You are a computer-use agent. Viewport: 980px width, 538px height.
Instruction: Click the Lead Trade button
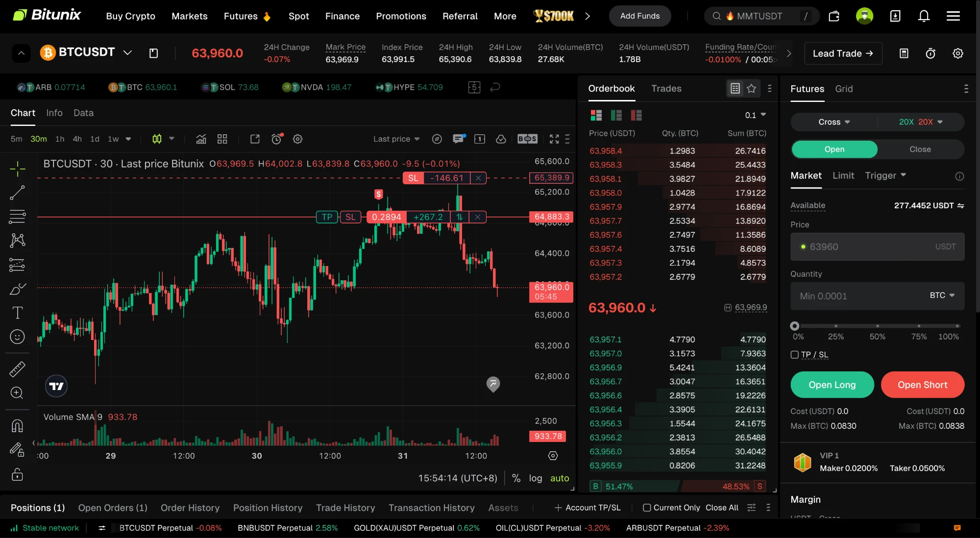point(843,53)
